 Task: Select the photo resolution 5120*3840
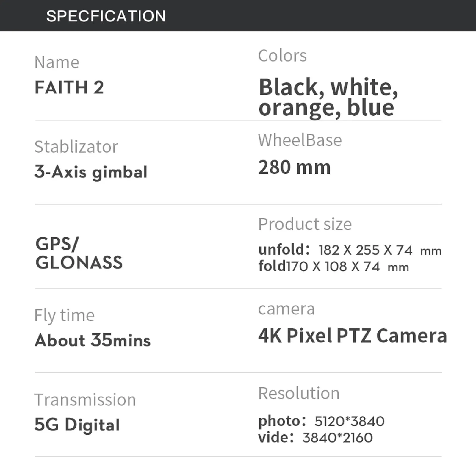[x=350, y=421]
